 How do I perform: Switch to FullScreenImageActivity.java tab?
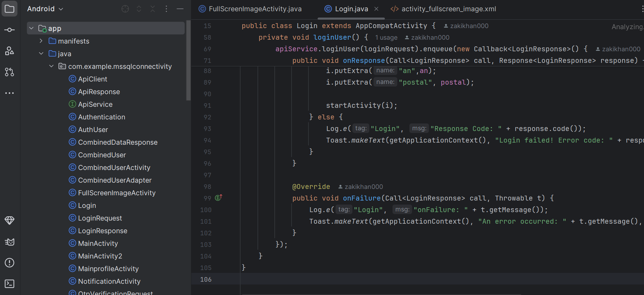tap(250, 9)
